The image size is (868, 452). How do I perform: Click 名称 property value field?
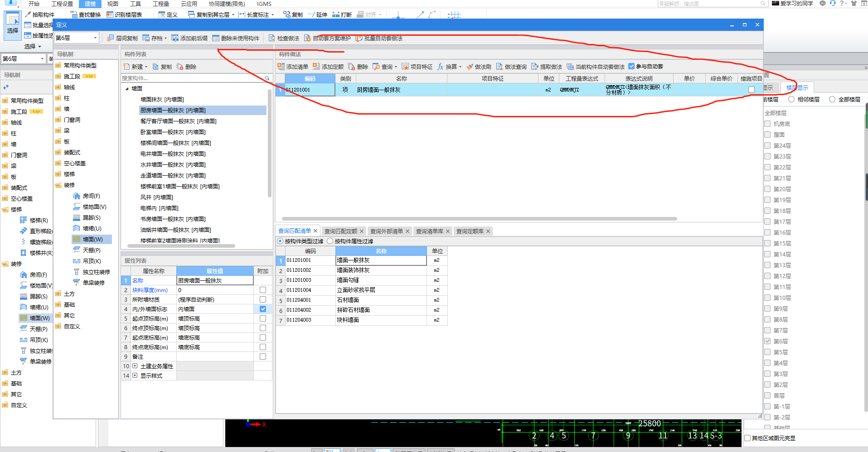(215, 281)
